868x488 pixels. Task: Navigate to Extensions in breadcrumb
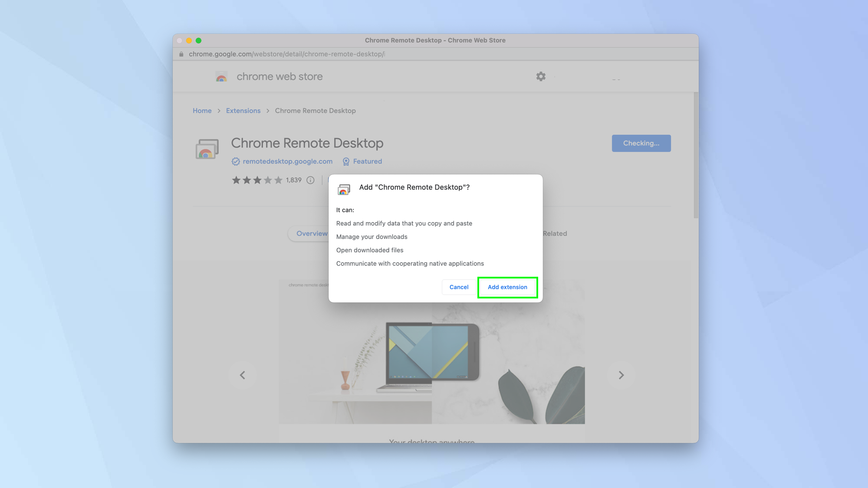(243, 110)
